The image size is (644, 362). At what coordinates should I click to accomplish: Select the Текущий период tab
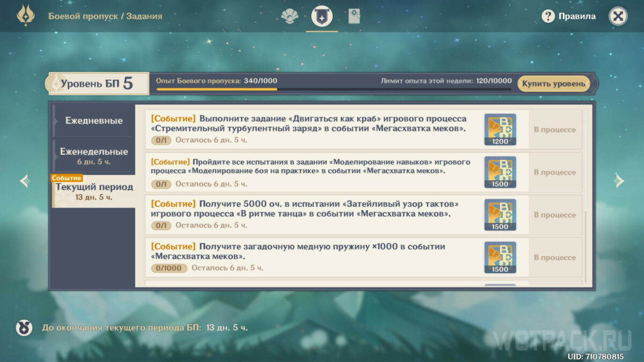[x=94, y=191]
